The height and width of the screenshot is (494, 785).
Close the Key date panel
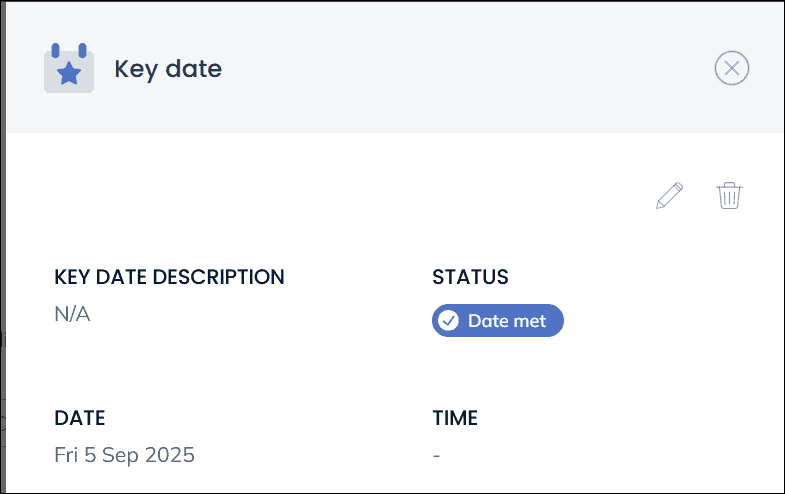(732, 68)
